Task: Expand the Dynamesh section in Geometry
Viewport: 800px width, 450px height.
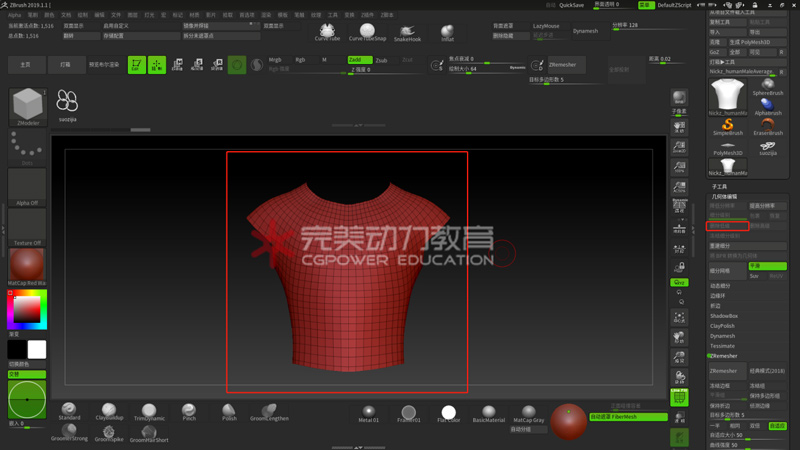Action: tap(722, 336)
